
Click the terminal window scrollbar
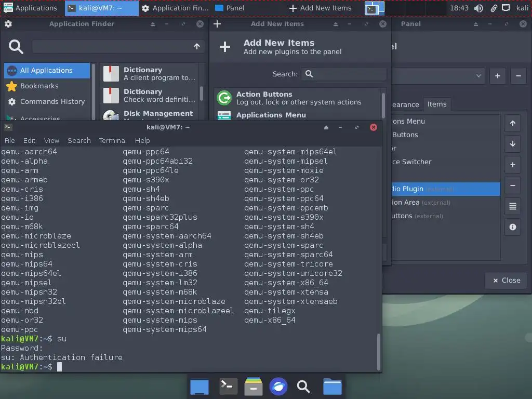point(379,352)
